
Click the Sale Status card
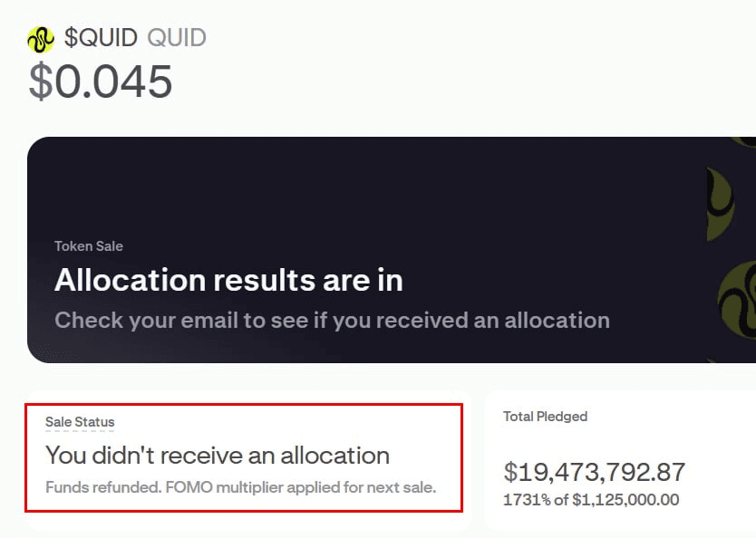point(244,457)
